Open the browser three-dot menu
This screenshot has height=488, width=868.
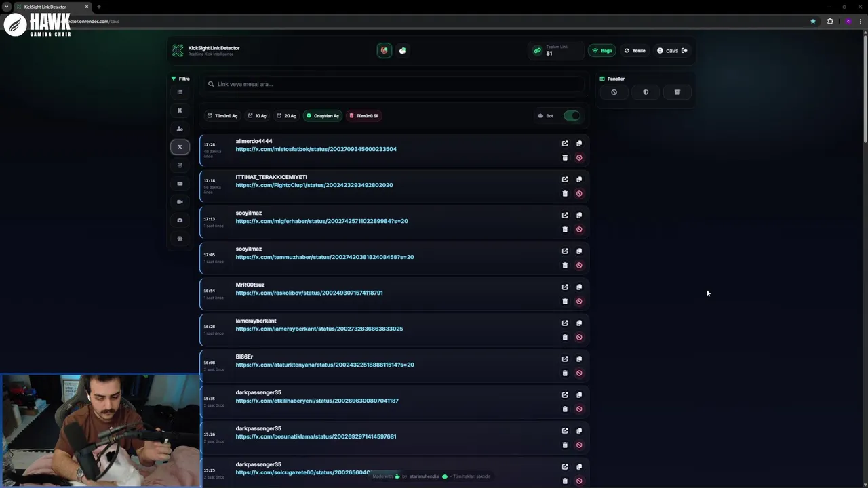click(862, 21)
